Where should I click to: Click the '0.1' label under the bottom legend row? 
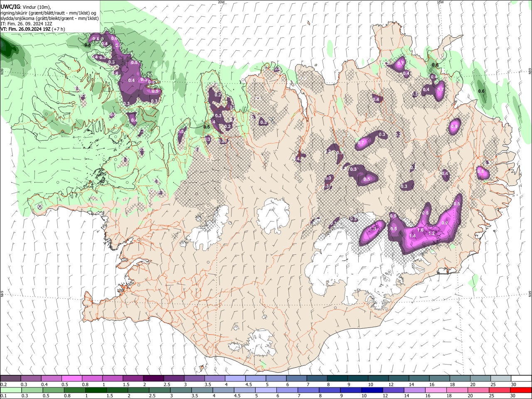point(4,396)
